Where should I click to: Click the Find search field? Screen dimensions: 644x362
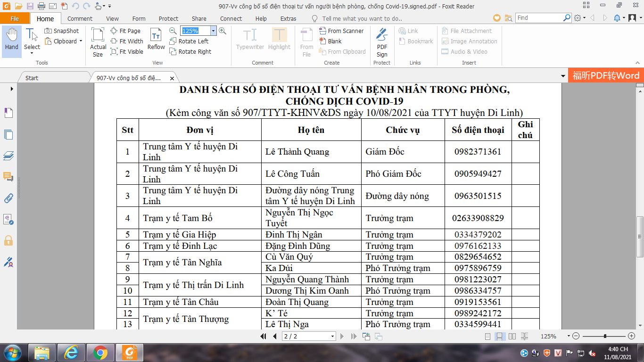[x=539, y=18]
